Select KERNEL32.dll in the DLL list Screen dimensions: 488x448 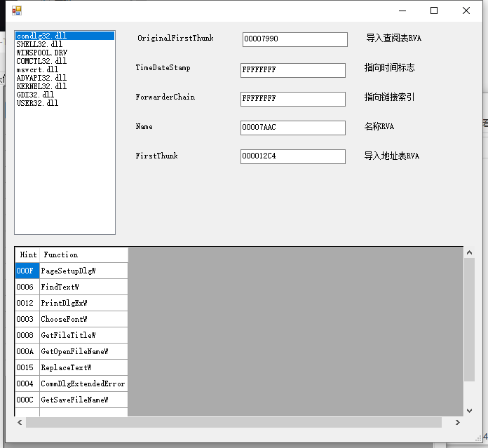(x=65, y=86)
